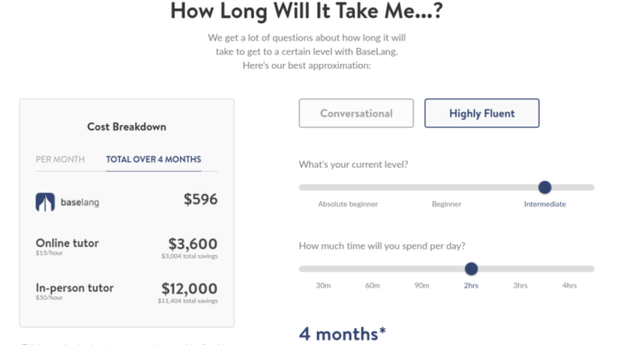Choose the Intermediate level label
Screen dimensions: 644x345
[x=545, y=204]
